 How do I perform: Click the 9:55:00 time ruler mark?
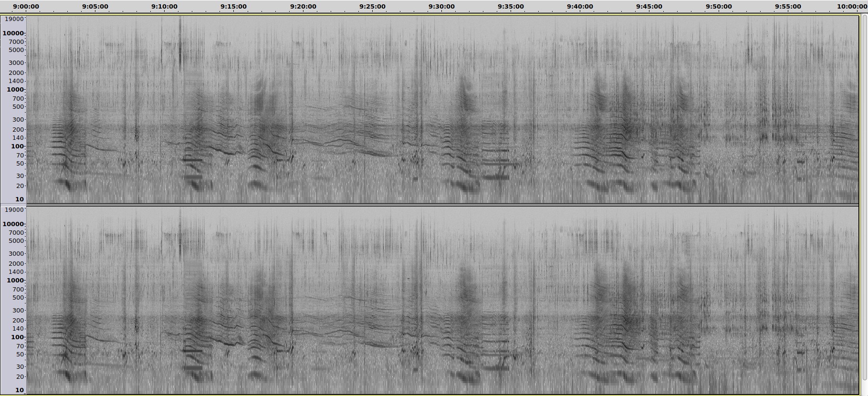point(788,7)
